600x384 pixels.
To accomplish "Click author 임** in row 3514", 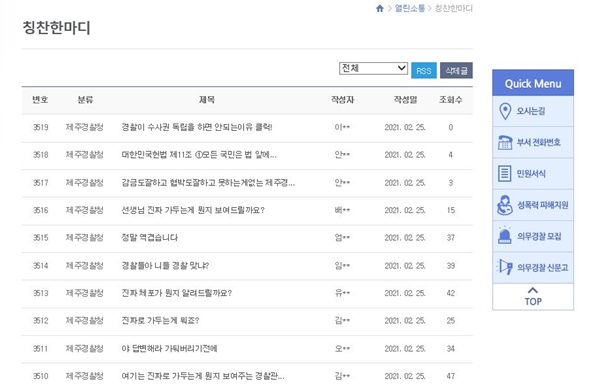I will pyautogui.click(x=342, y=265).
